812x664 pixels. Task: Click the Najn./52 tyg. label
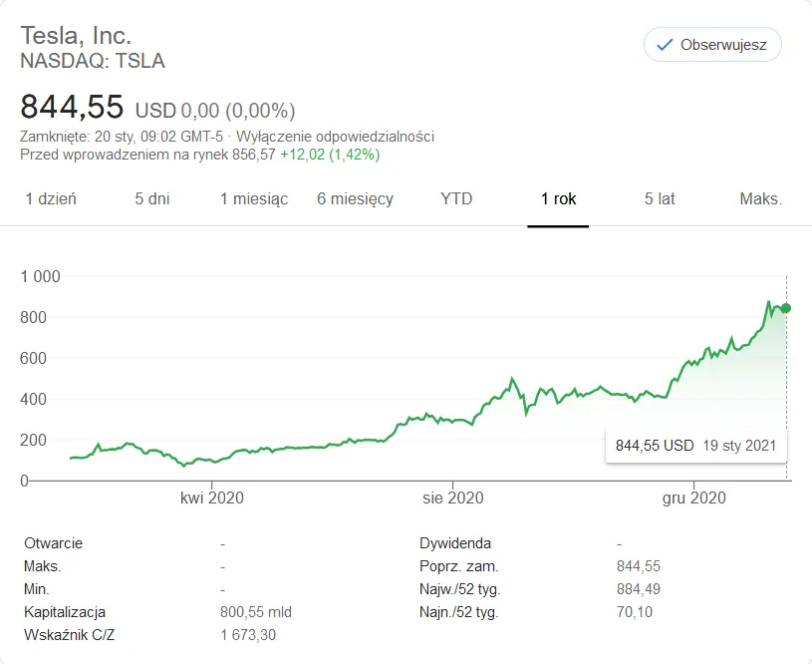tap(459, 612)
